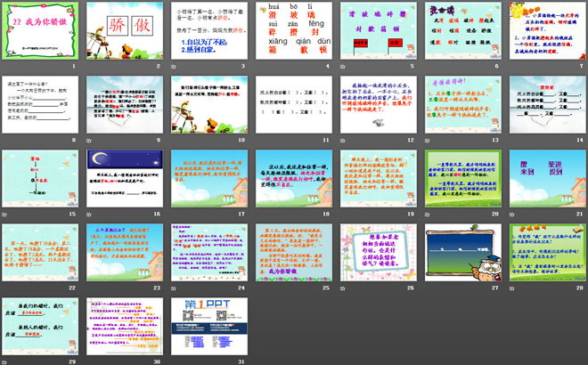Select slide 14 thumbnail
Screen dimensions: 588x365
[x=548, y=104]
